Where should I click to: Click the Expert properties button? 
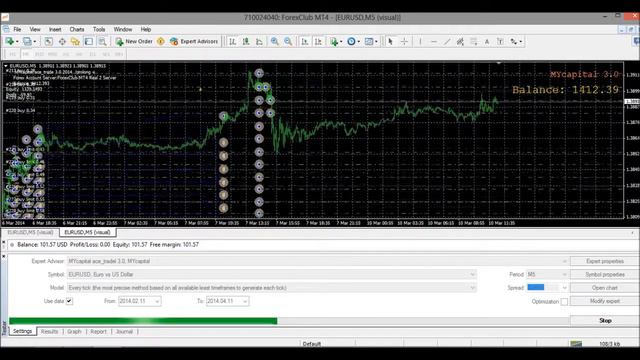605,261
